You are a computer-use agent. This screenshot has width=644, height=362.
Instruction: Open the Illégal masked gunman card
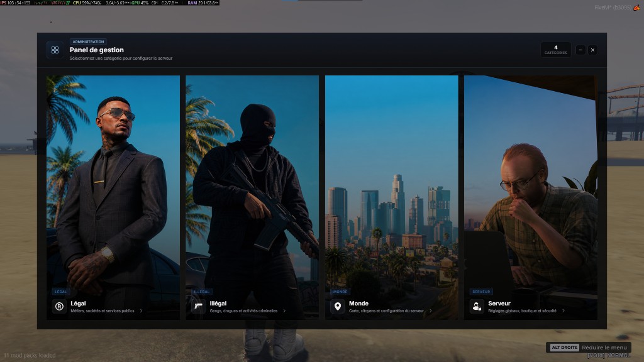[x=252, y=197]
